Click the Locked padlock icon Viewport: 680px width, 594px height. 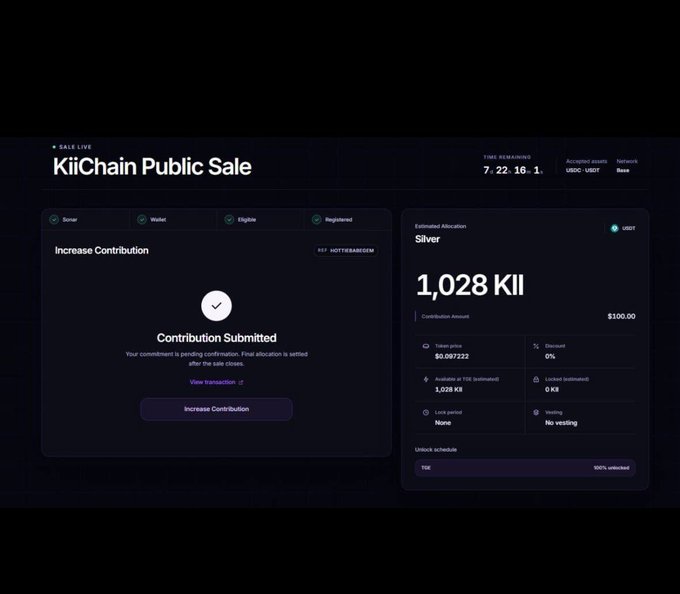[536, 379]
